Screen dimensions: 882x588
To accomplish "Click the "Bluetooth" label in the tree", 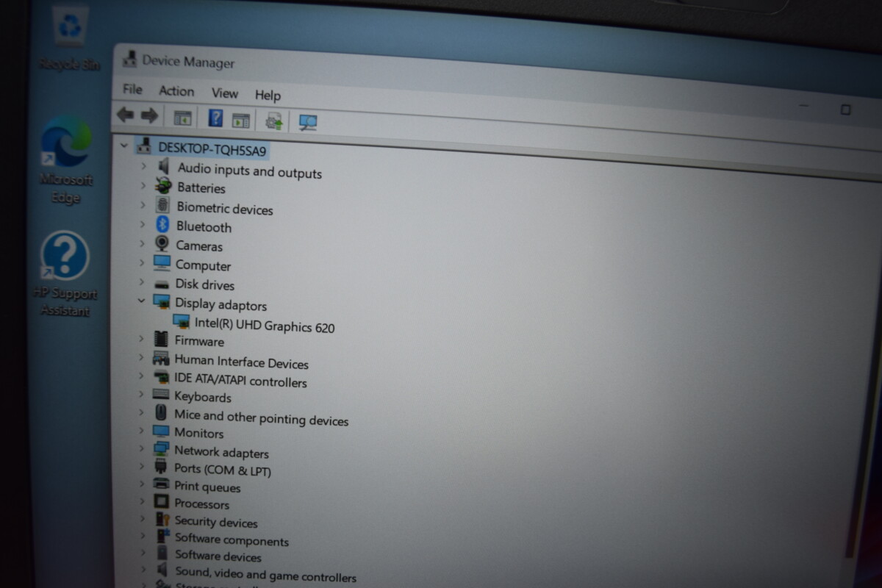I will [x=204, y=227].
